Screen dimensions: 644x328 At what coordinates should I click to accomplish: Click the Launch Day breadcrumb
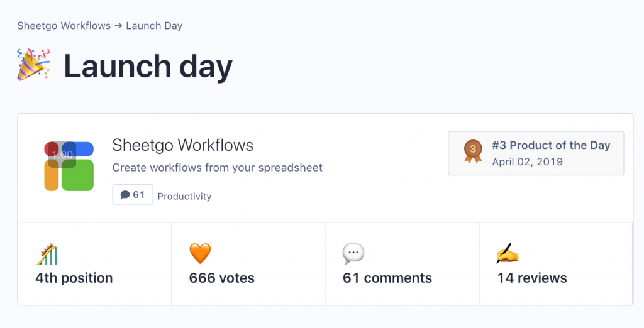(x=154, y=26)
